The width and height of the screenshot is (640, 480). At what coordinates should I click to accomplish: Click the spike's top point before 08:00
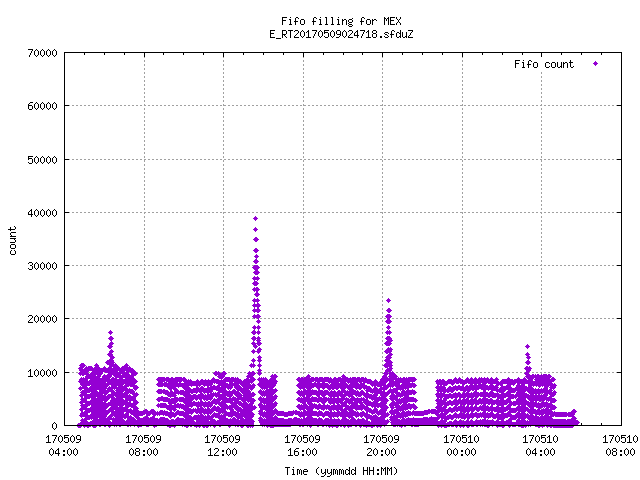tap(111, 333)
